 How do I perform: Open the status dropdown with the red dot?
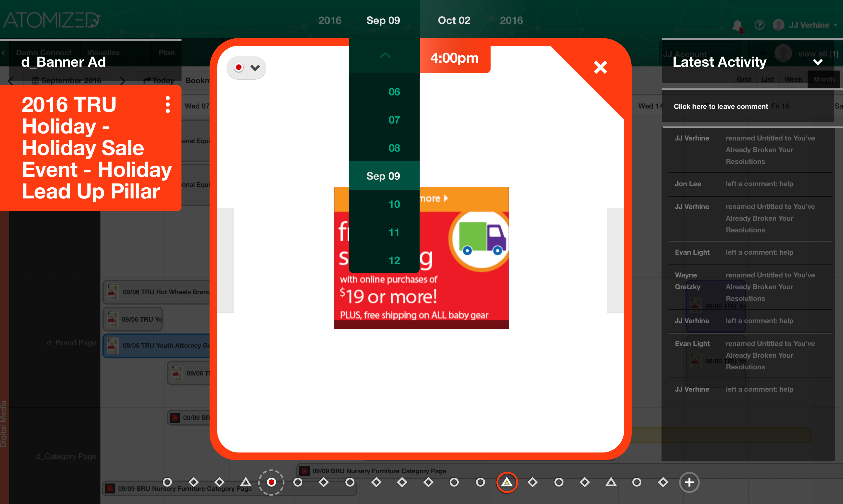click(x=246, y=68)
